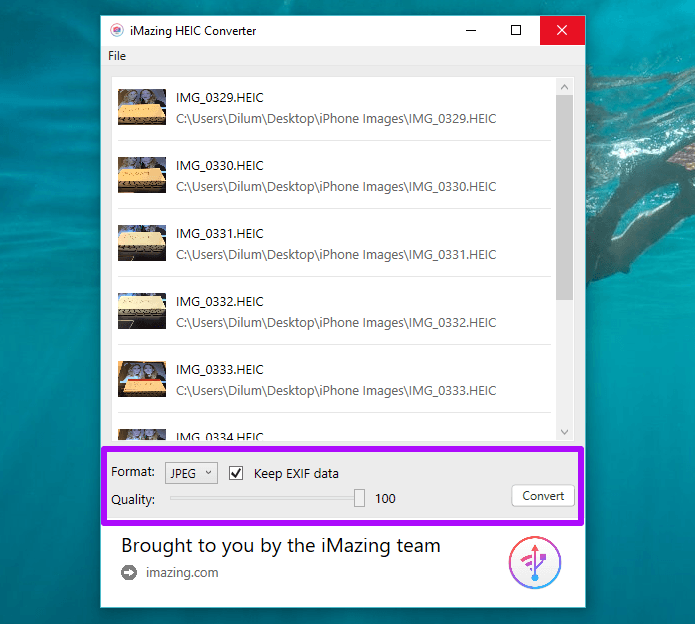This screenshot has height=624, width=695.
Task: Click the file path of IMG_0333.HEIC
Action: pyautogui.click(x=336, y=391)
